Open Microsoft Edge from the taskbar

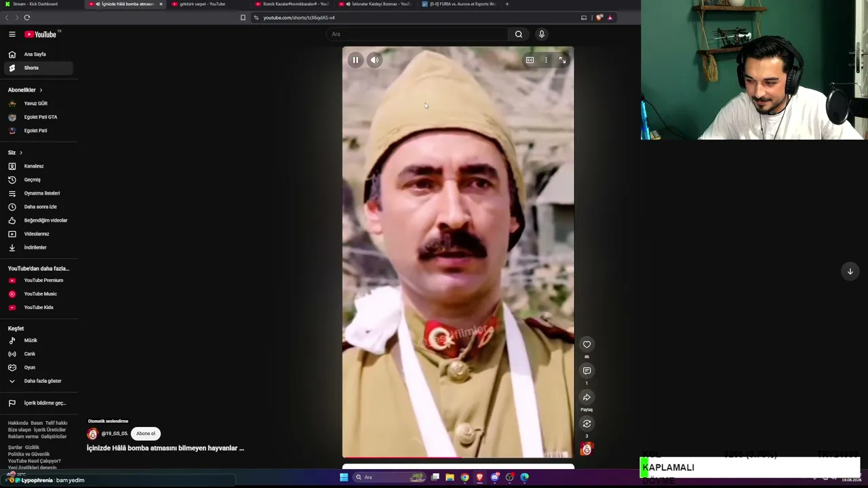[x=524, y=477]
